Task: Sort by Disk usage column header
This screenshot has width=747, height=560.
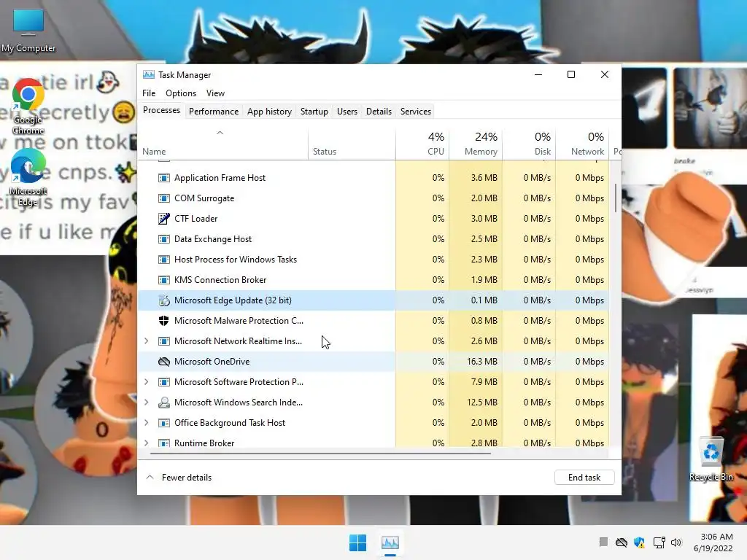Action: 529,144
